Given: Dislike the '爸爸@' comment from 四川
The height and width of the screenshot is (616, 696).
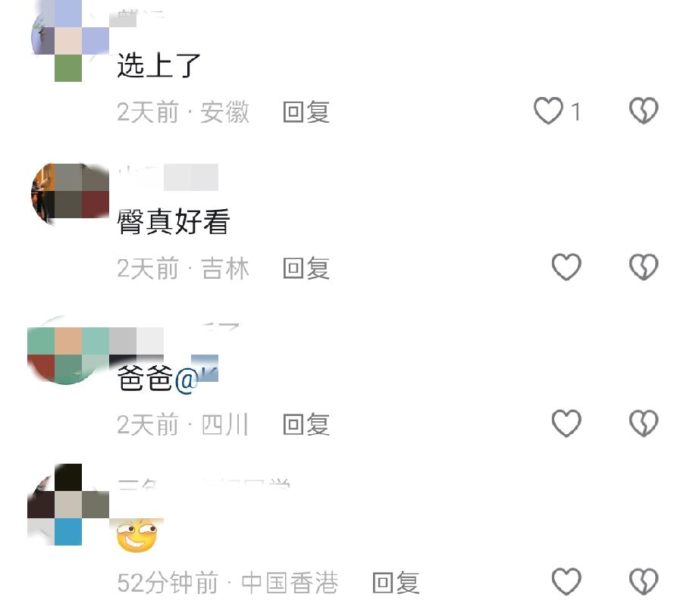Looking at the screenshot, I should click(x=644, y=423).
